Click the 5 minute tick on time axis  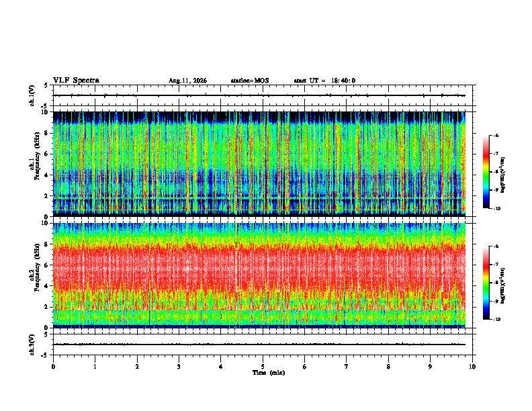point(263,367)
